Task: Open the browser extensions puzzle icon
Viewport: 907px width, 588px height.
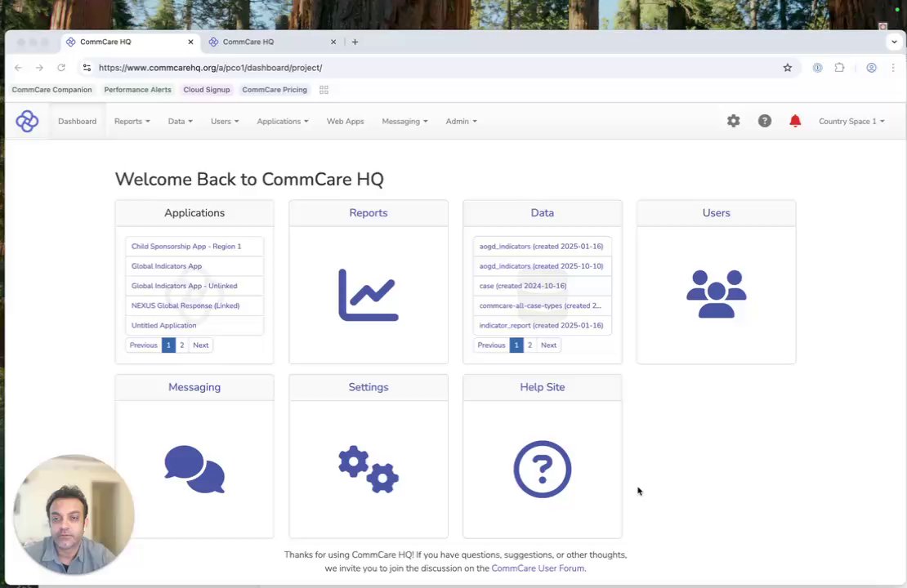Action: (x=839, y=68)
